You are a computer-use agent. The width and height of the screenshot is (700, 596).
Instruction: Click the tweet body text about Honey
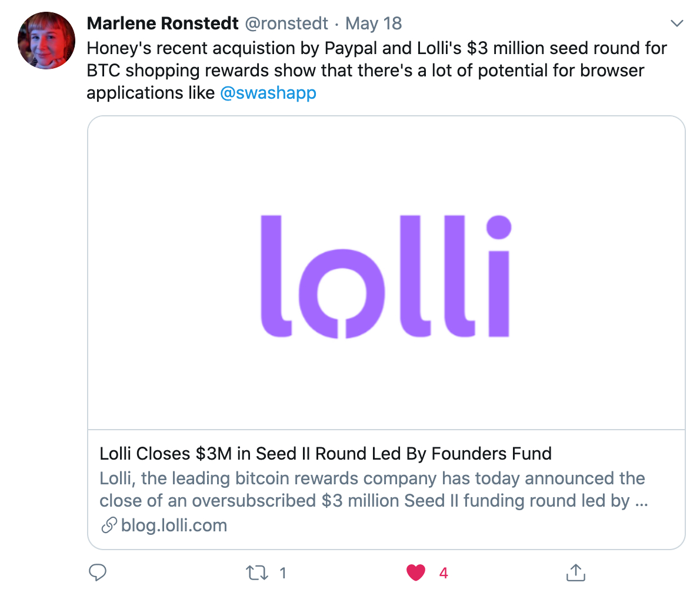click(x=376, y=59)
